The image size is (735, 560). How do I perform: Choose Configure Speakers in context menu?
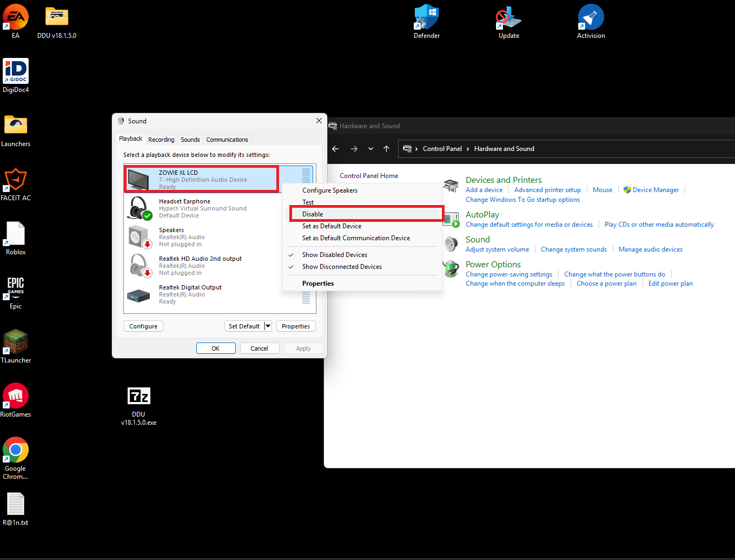[362, 190]
